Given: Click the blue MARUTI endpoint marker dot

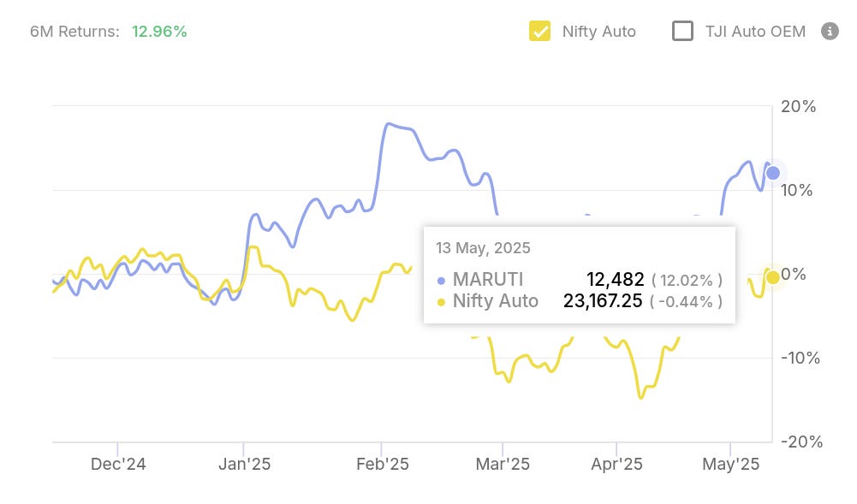Looking at the screenshot, I should [773, 173].
